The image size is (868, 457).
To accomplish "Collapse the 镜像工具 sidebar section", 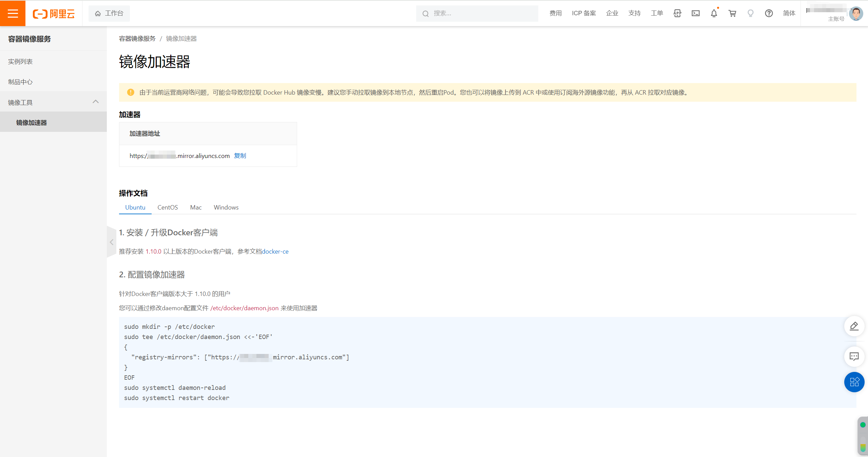I will 96,102.
